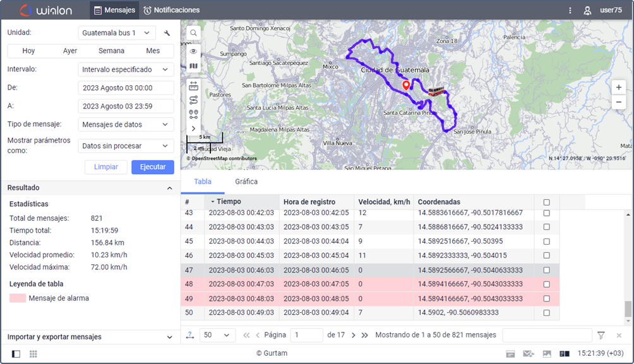Click the page number input field

[306, 336]
